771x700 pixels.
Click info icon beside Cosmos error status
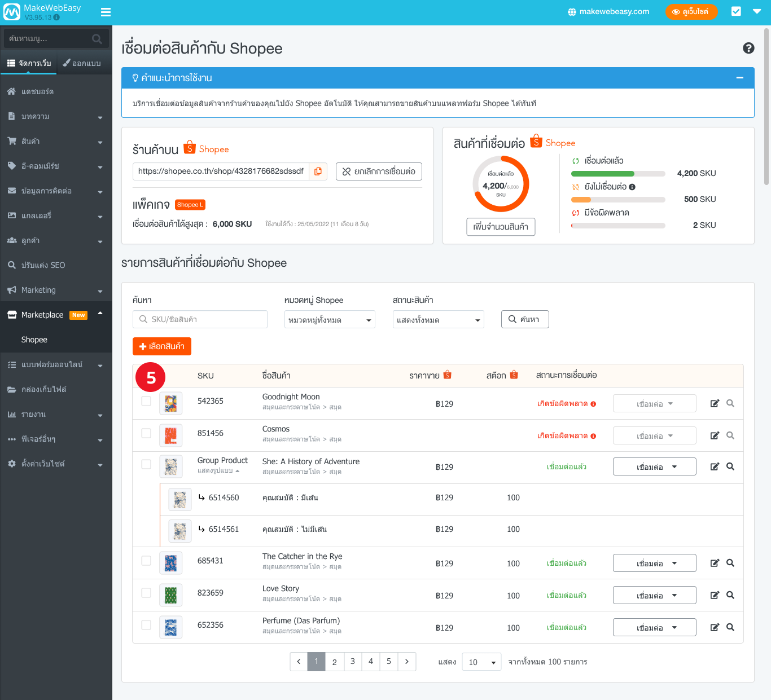[593, 436]
